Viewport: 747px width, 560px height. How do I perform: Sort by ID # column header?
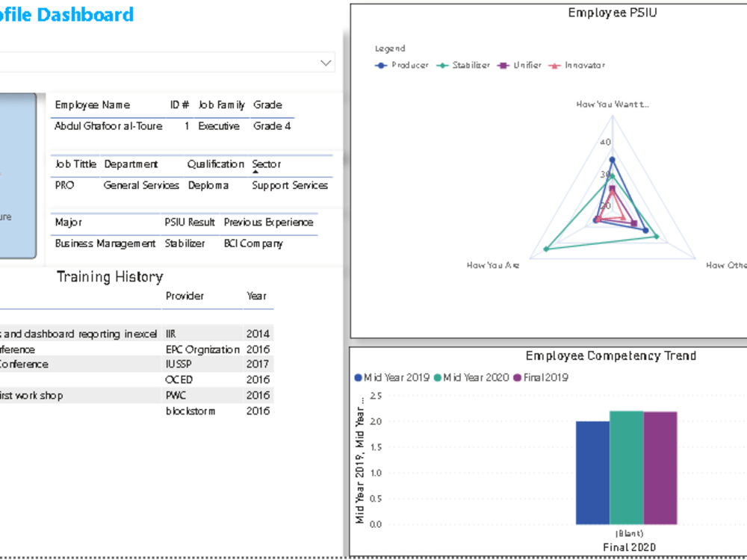(x=179, y=105)
